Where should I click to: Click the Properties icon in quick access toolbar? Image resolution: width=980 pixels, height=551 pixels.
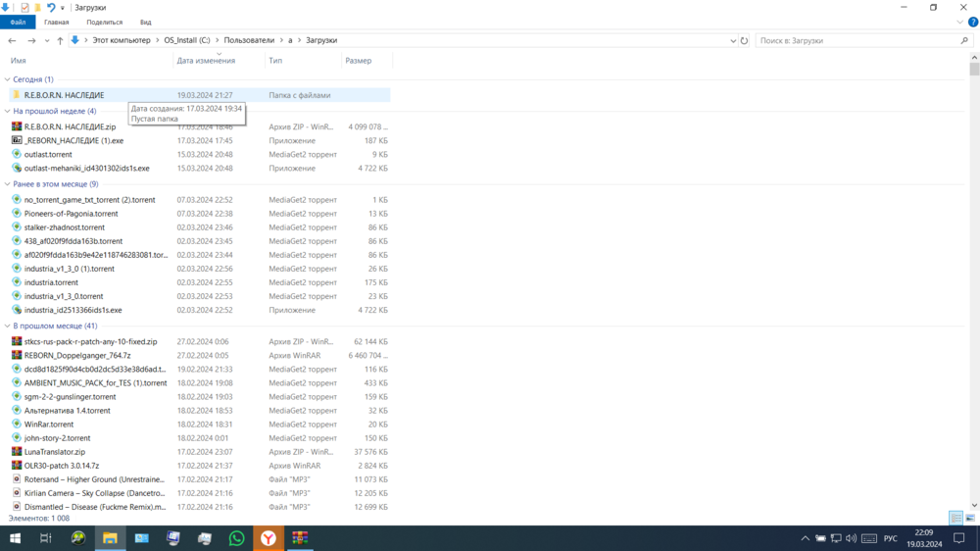coord(24,7)
